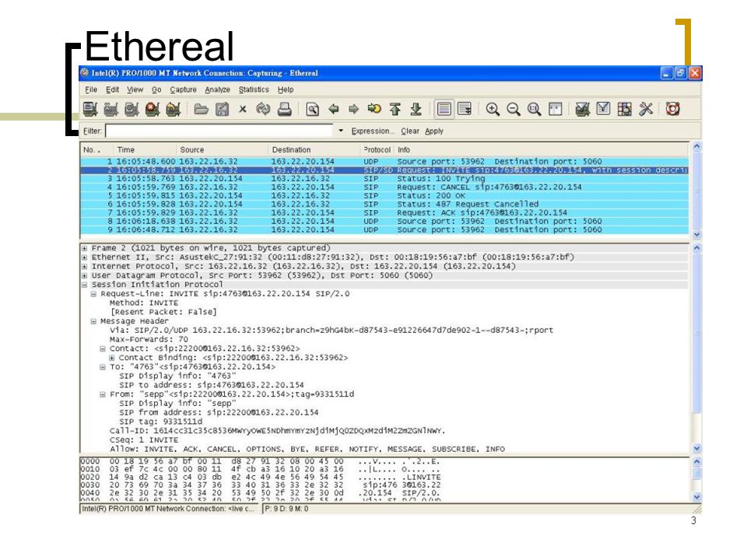Zoom out of the packet text

513,109
